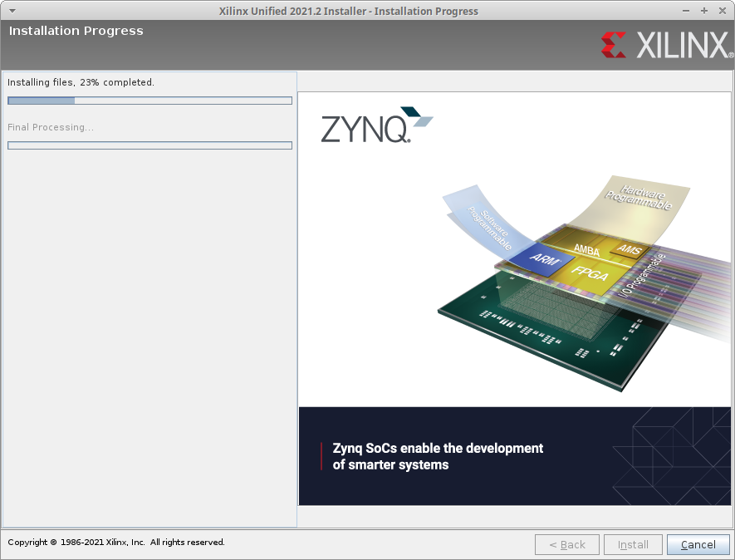Click the AMS block on the chip
Viewport: 735px width, 560px height.
click(630, 248)
